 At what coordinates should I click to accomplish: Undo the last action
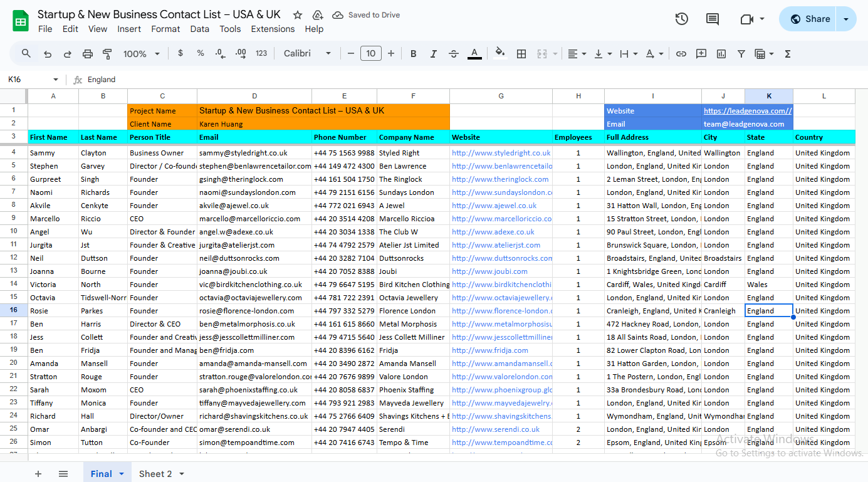[48, 54]
